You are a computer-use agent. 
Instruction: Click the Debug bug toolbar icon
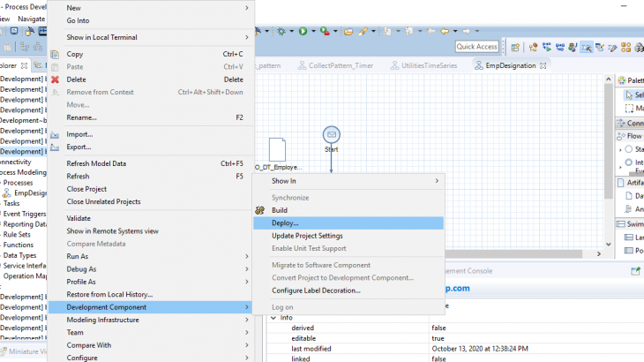click(x=282, y=31)
